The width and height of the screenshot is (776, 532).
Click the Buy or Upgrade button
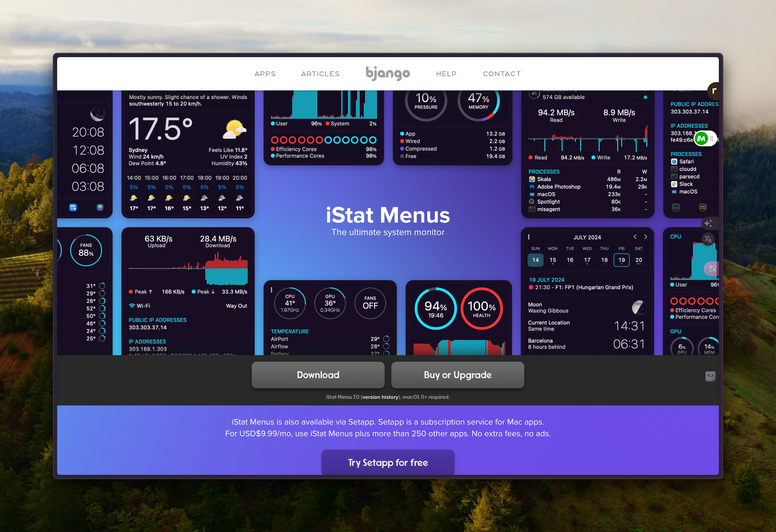[457, 375]
